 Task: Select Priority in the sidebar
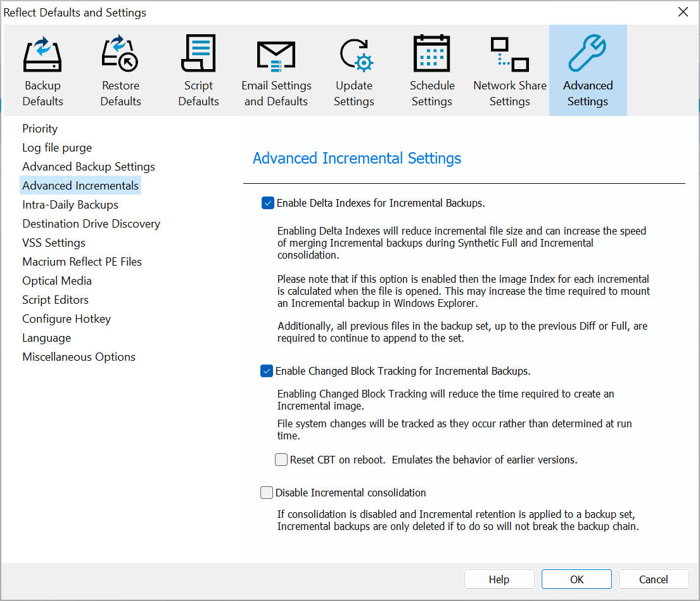[40, 129]
